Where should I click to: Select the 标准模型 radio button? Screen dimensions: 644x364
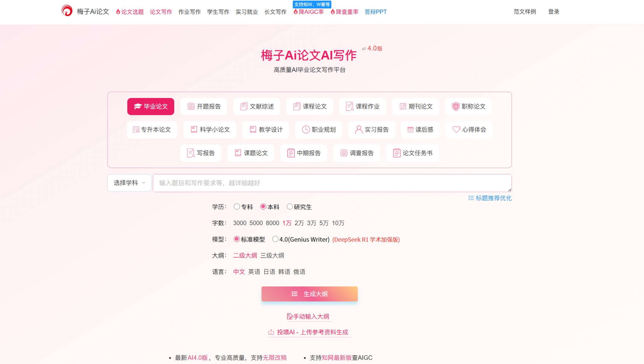[237, 239]
